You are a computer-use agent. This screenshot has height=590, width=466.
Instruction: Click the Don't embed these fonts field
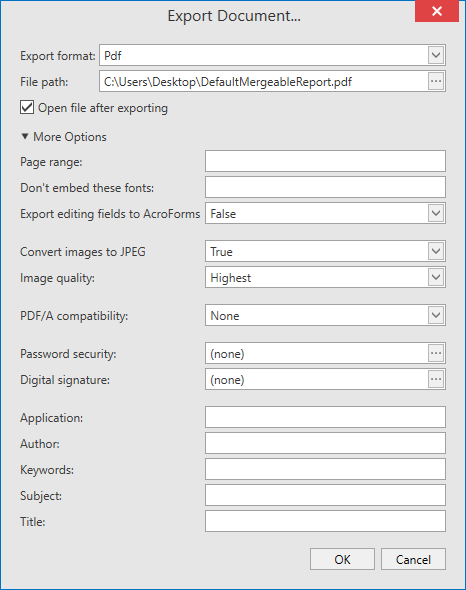(325, 187)
